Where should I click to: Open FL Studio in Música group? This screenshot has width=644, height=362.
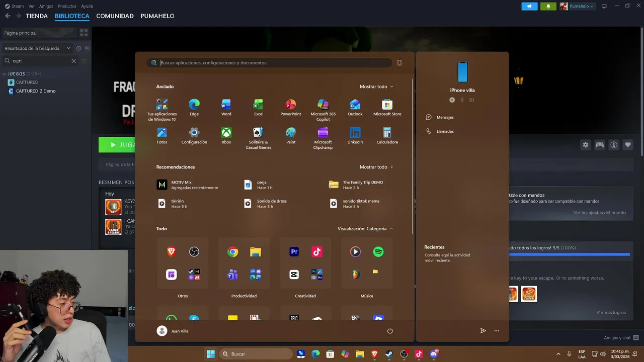point(355,275)
